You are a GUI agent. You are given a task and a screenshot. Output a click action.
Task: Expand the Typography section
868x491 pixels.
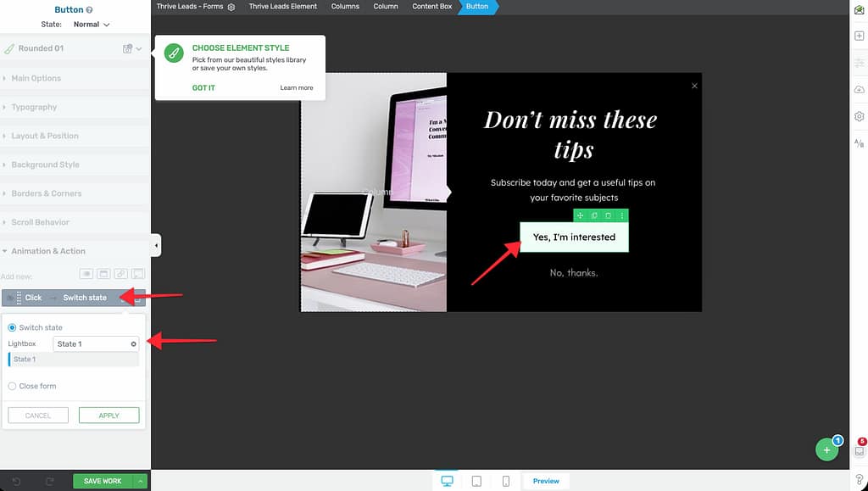coord(34,107)
